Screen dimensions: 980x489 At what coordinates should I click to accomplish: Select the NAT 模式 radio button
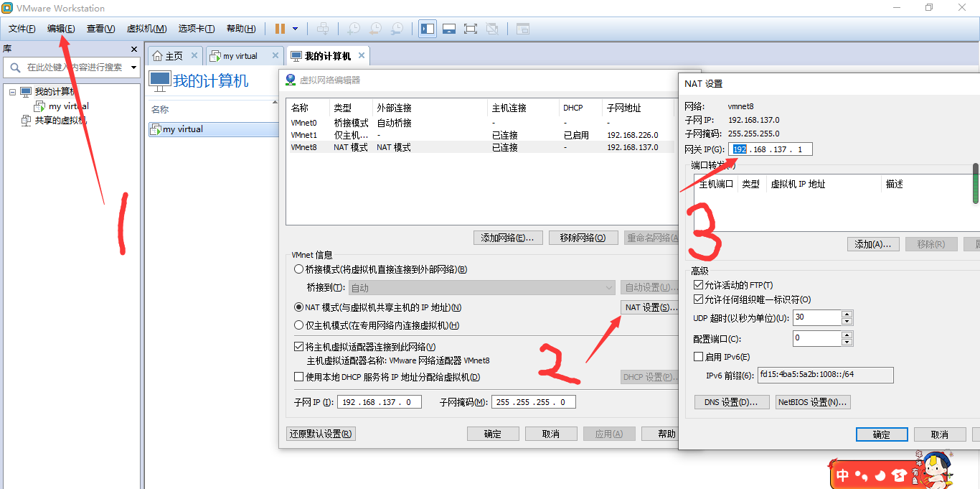click(299, 307)
